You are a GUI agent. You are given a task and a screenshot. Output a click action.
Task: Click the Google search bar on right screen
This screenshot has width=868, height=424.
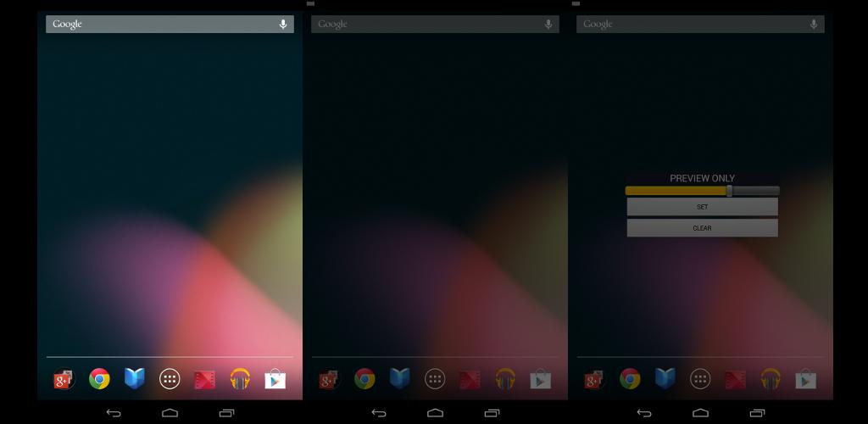pos(700,25)
